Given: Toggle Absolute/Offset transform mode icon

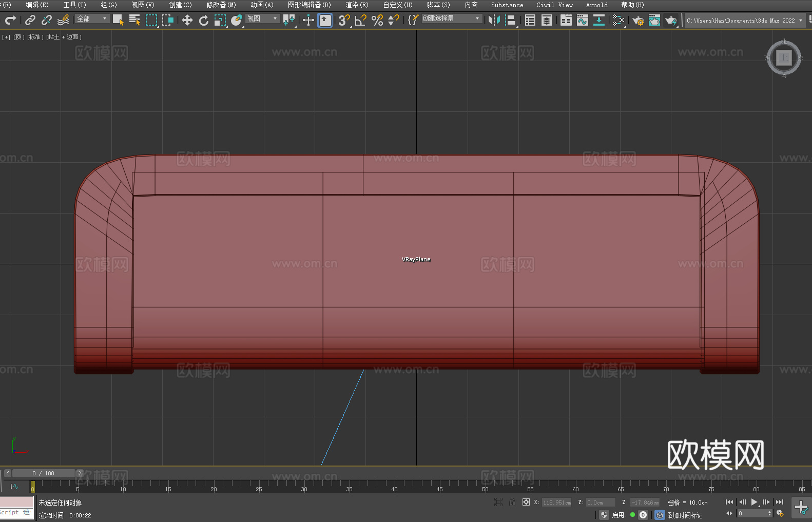Looking at the screenshot, I should (526, 502).
